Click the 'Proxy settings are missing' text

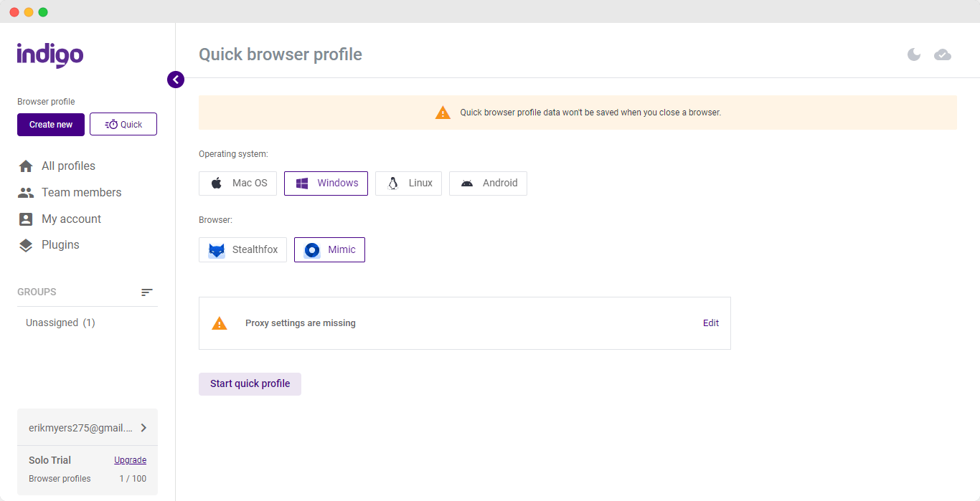point(301,323)
